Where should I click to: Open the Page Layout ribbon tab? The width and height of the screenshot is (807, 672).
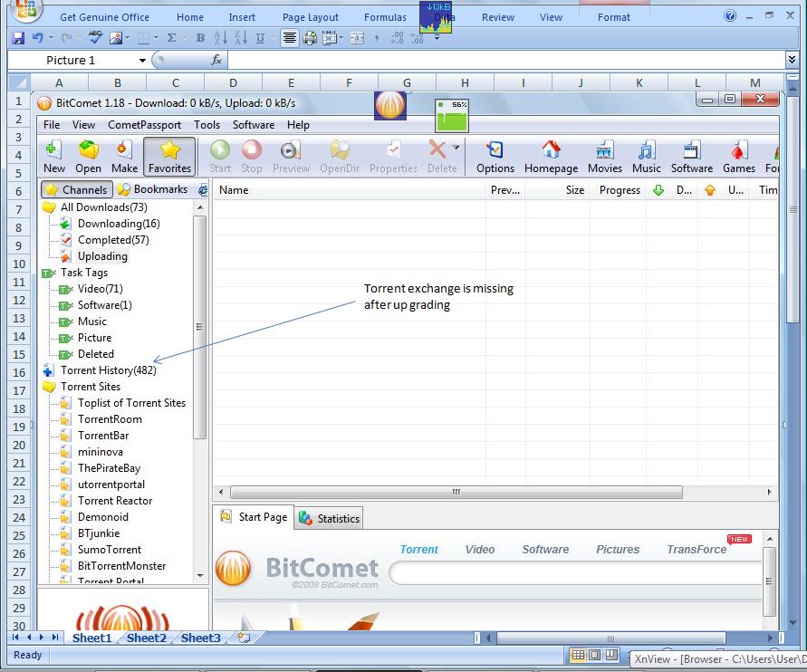(x=311, y=17)
